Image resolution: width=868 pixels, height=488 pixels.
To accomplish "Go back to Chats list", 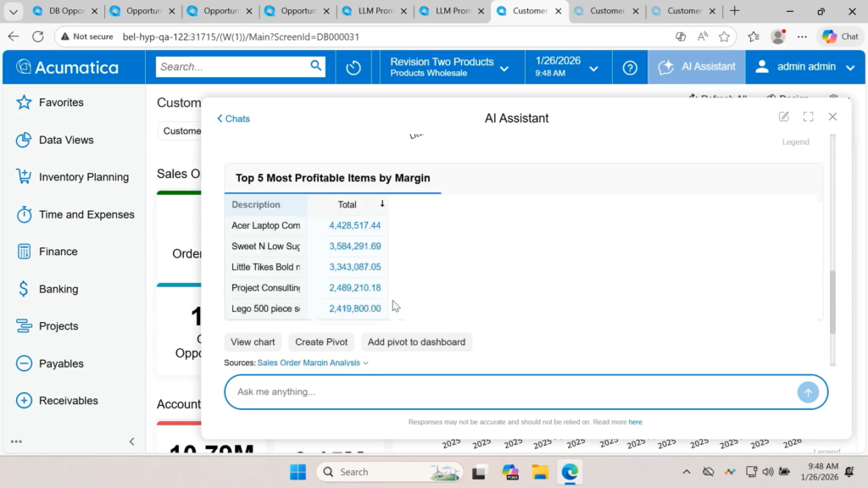I will 234,119.
